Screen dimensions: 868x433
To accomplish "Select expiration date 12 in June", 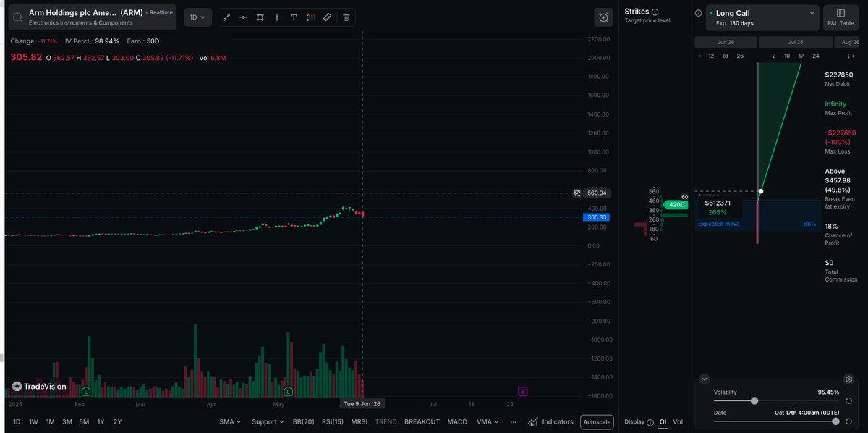I will tap(711, 56).
